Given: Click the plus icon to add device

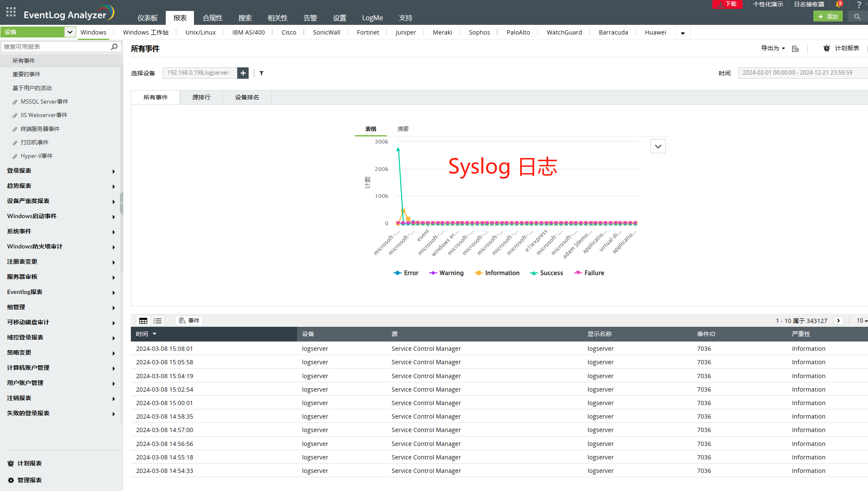Looking at the screenshot, I should (243, 73).
